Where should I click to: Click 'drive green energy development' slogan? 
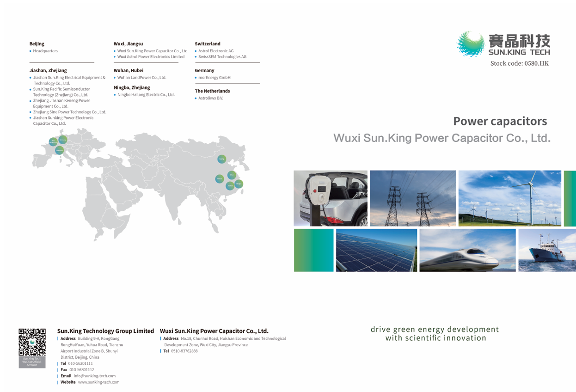pos(435,329)
